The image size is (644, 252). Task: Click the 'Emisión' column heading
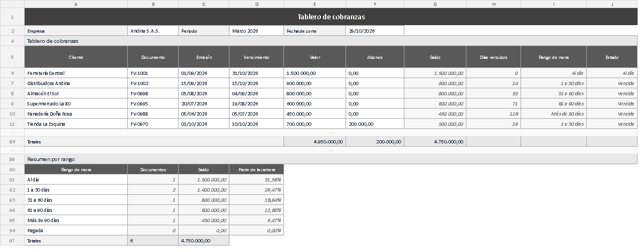[204, 57]
